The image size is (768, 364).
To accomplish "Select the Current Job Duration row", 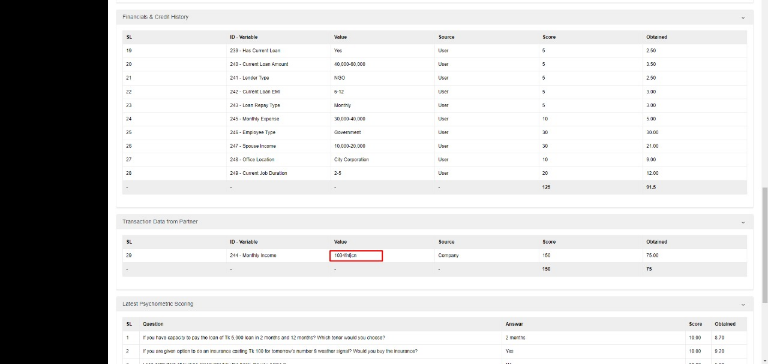I will 434,173.
